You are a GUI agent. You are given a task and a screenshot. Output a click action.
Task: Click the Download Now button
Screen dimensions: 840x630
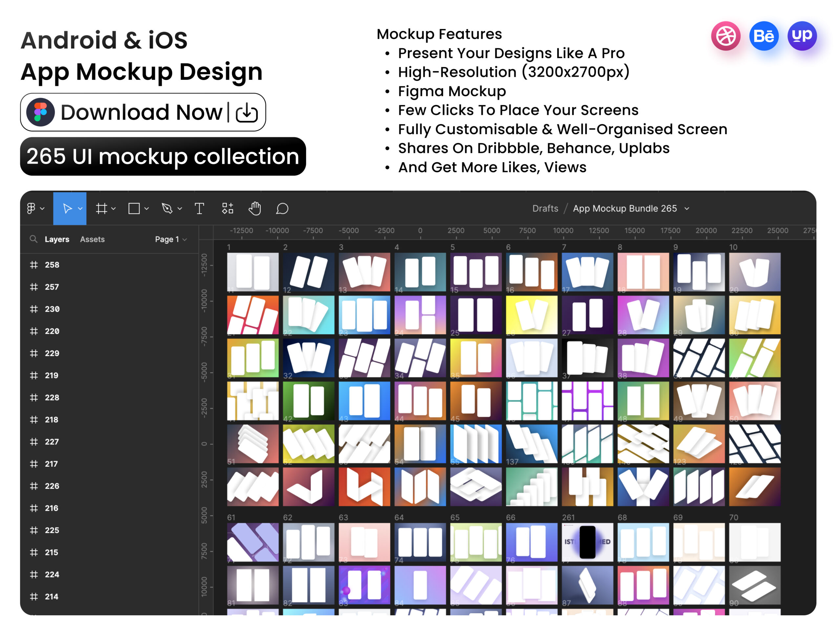[143, 112]
